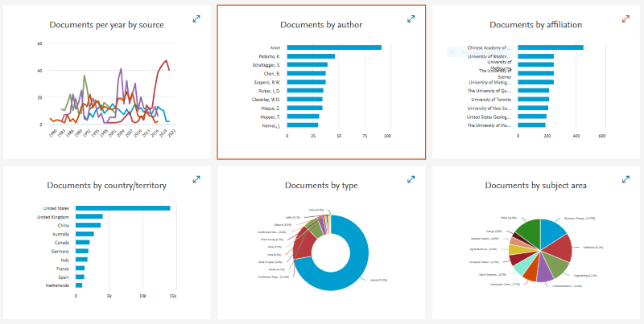
Task: Open the Documents by author heading
Action: tap(321, 25)
